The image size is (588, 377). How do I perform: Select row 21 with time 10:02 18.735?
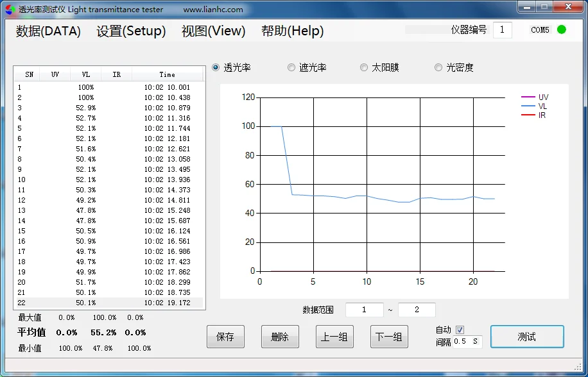pos(108,292)
